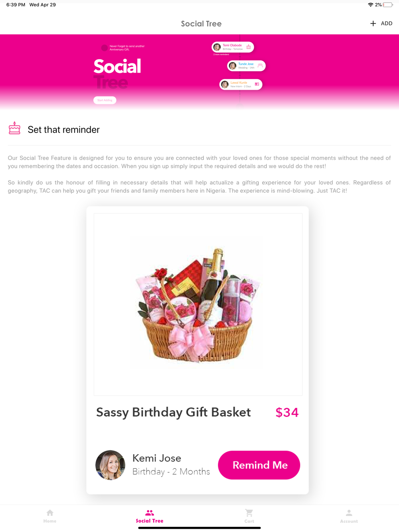Tap the Sassy Birthday Gift Basket title
This screenshot has height=532, width=399.
point(174,412)
